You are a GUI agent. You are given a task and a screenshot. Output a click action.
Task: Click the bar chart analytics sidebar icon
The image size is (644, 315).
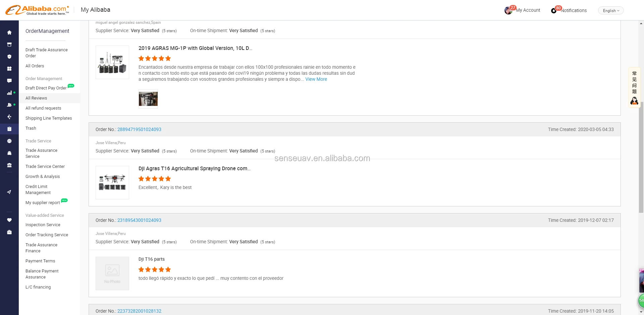pyautogui.click(x=9, y=93)
